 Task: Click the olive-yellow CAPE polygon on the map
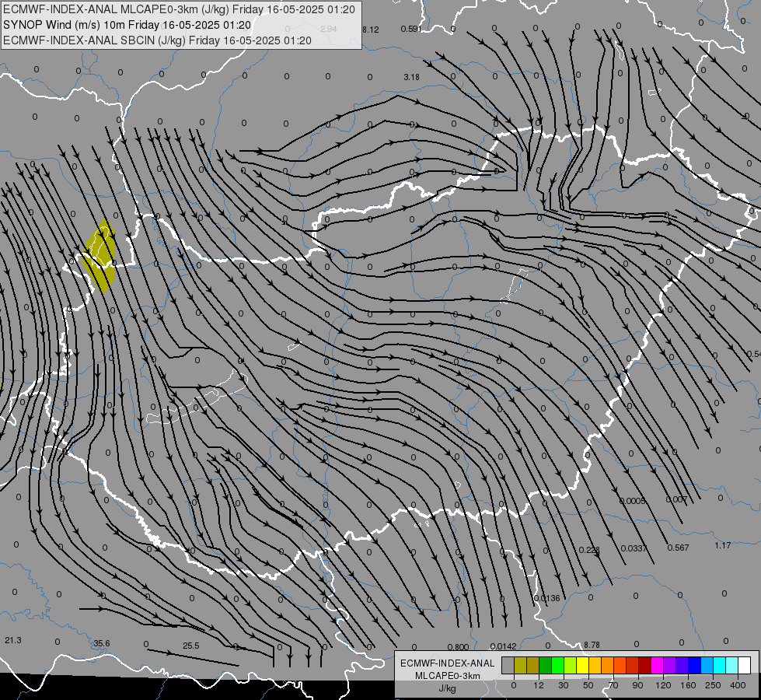tap(99, 256)
